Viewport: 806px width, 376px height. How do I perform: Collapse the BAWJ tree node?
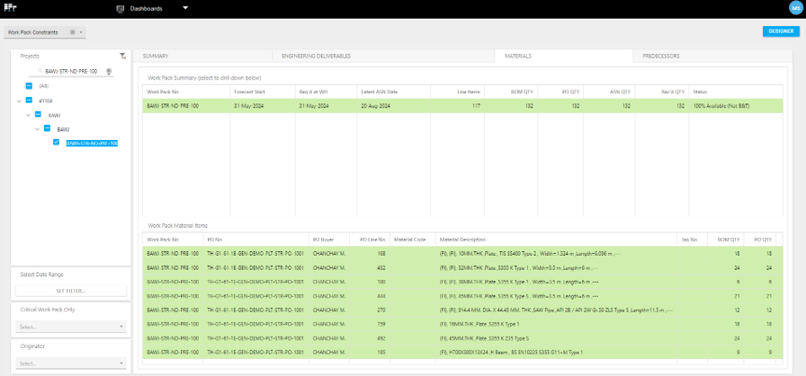point(38,129)
